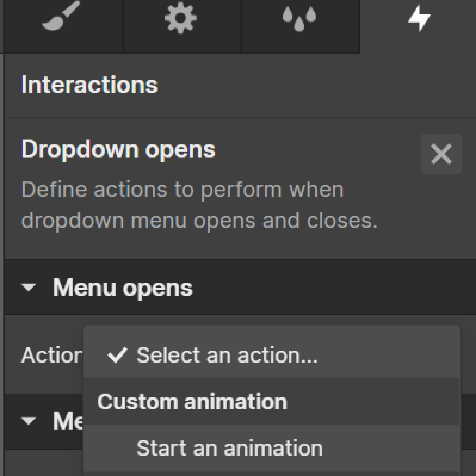The width and height of the screenshot is (476, 476).
Task: Click the Interactions panel heading
Action: coord(89,85)
